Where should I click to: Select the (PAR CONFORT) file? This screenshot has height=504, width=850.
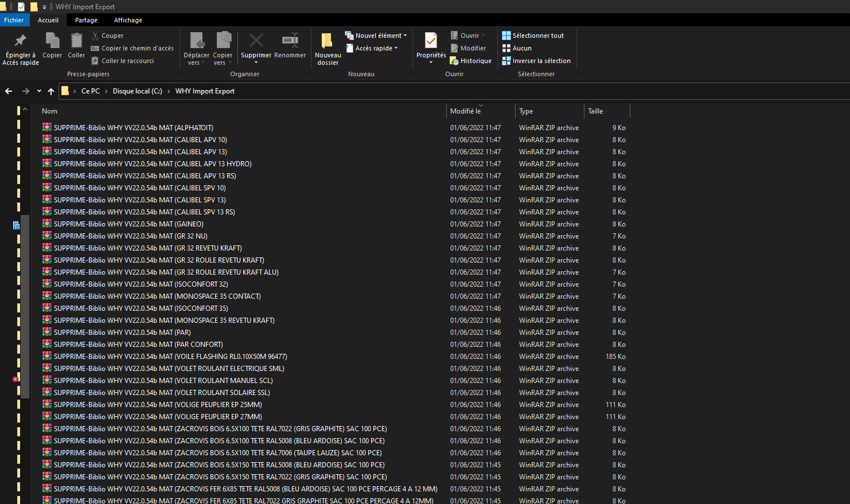click(138, 345)
